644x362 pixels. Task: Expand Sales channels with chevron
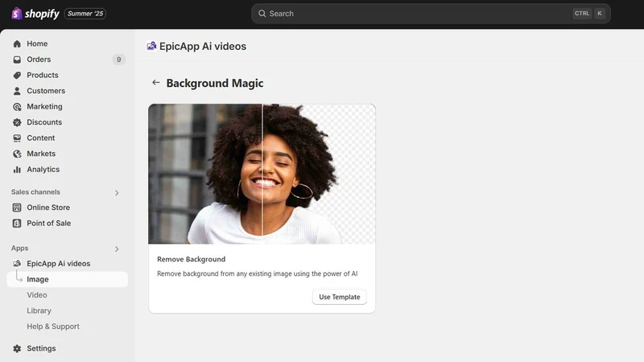[x=117, y=192]
